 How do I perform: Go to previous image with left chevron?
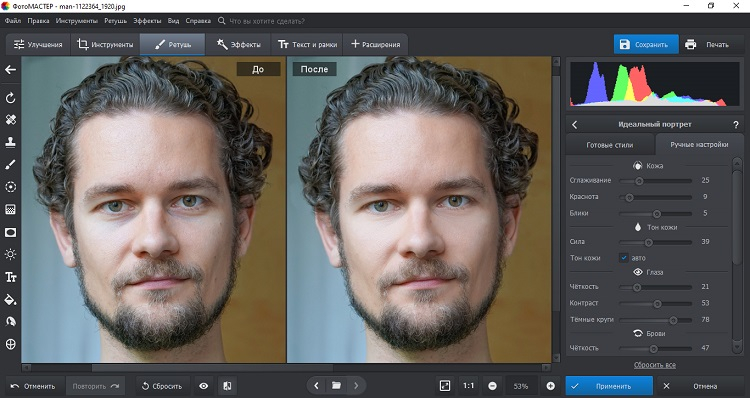pyautogui.click(x=316, y=386)
